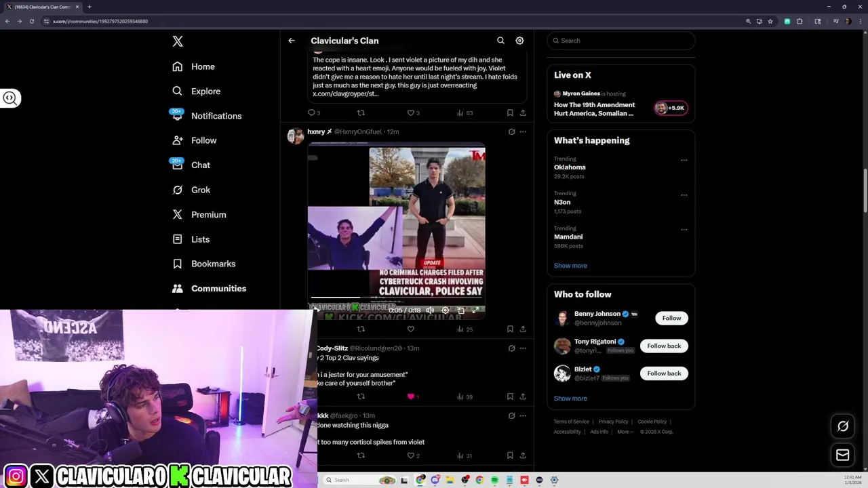
Task: Open Explore in sidebar
Action: point(196,91)
